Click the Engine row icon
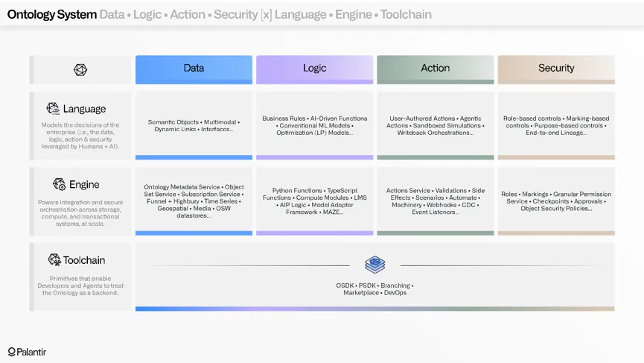 pyautogui.click(x=59, y=184)
